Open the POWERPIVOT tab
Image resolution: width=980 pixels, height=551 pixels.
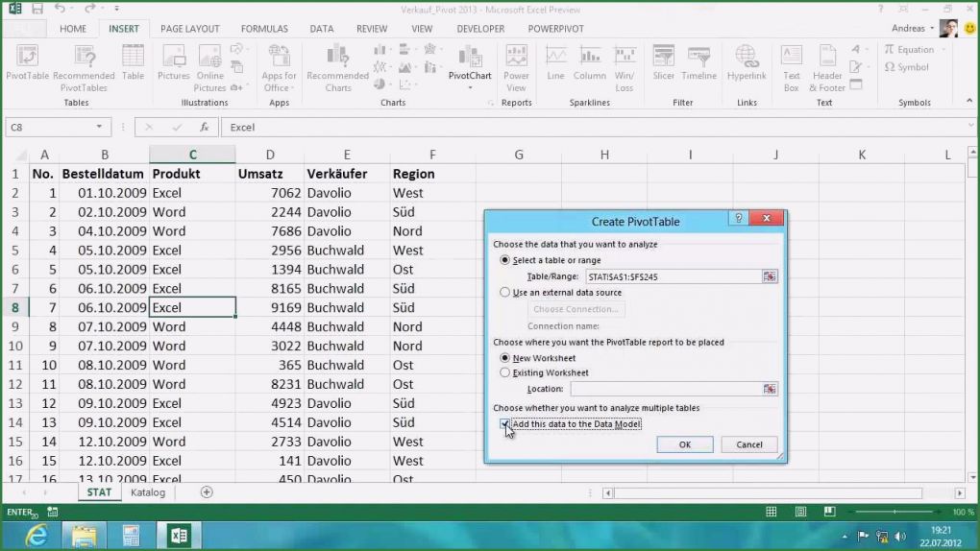click(555, 29)
